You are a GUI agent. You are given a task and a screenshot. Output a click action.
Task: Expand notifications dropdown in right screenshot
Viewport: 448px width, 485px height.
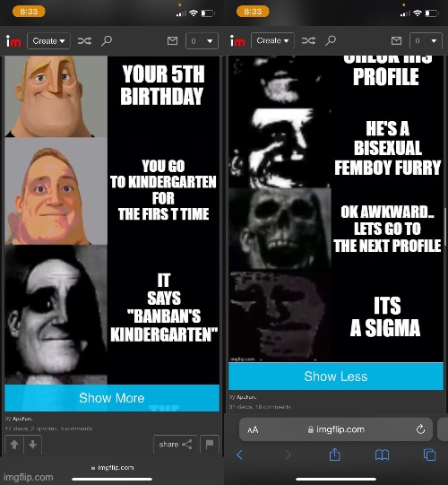pos(426,40)
